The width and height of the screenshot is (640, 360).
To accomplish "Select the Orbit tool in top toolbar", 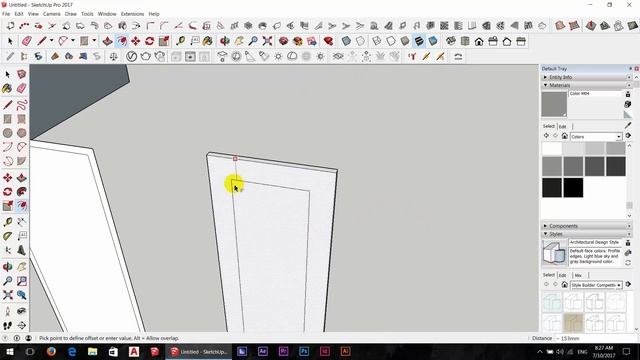I will click(225, 41).
